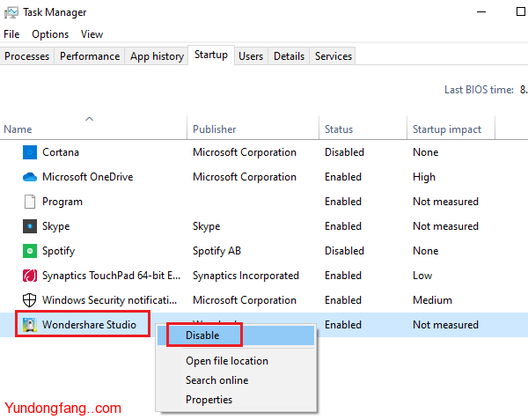
Task: Click the Low startup impact cell
Action: [422, 276]
